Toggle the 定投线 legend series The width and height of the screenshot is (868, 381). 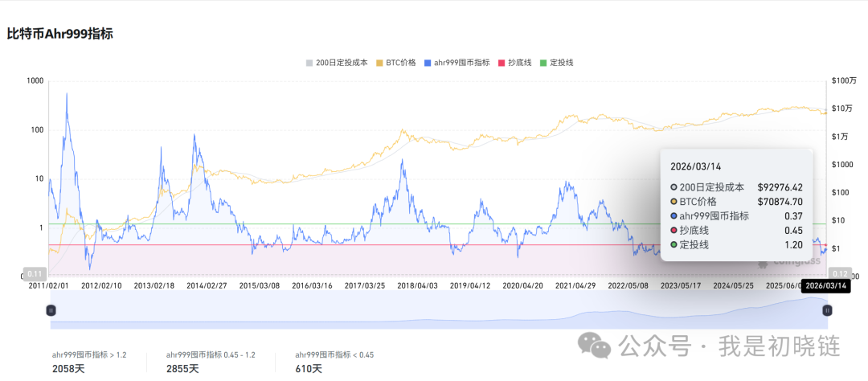click(x=556, y=63)
